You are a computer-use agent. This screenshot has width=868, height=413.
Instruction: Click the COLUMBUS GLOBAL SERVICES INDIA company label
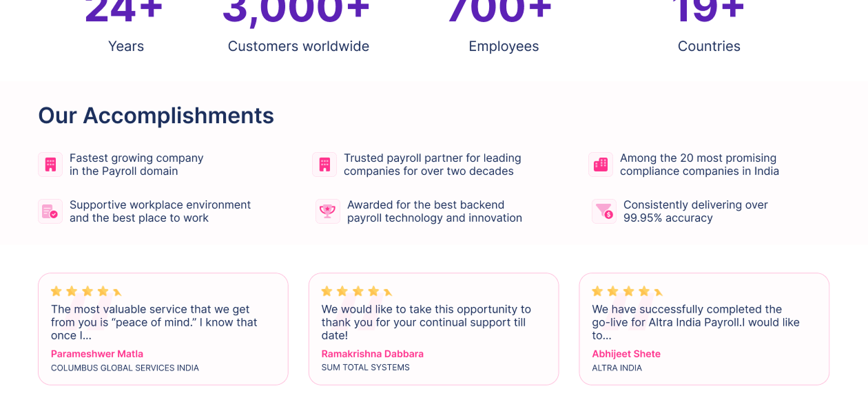[125, 368]
